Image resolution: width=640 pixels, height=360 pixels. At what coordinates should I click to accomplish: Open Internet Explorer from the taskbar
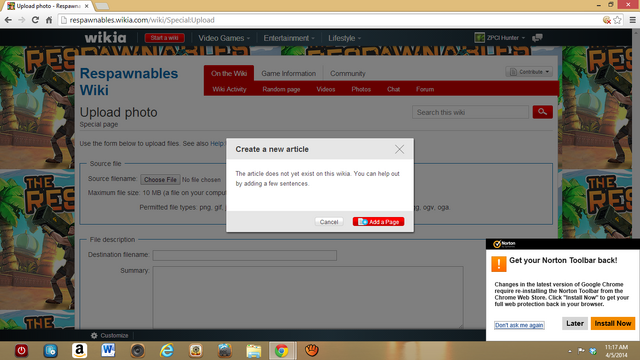167,351
